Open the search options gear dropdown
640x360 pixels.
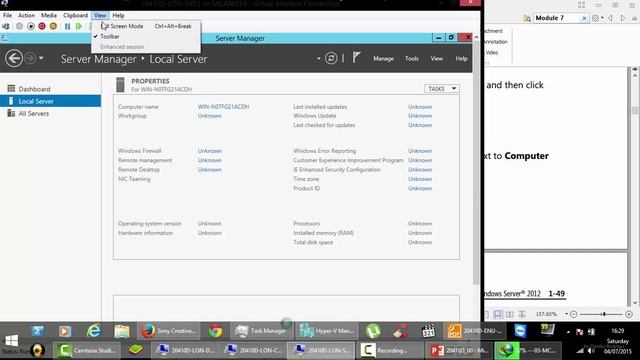tap(598, 18)
